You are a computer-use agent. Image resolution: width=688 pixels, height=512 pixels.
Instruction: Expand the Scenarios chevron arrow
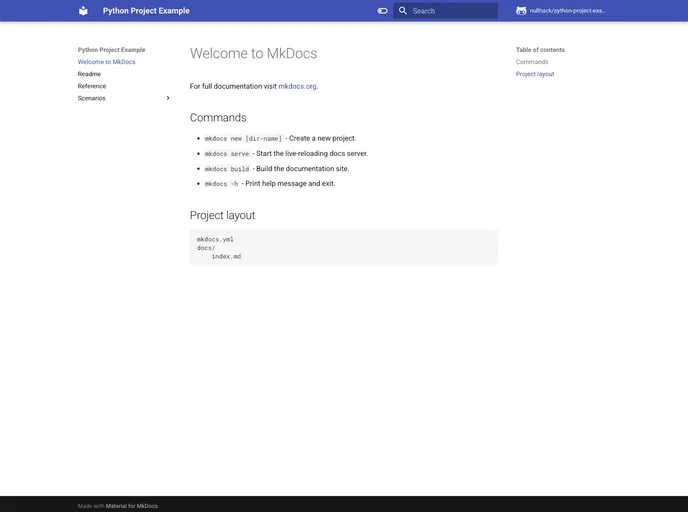[168, 98]
